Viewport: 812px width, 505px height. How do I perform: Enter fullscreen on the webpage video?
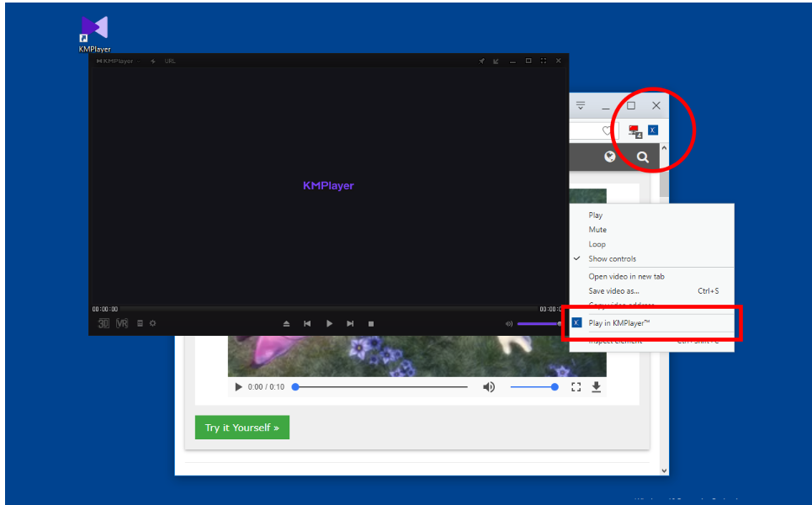[x=576, y=387]
